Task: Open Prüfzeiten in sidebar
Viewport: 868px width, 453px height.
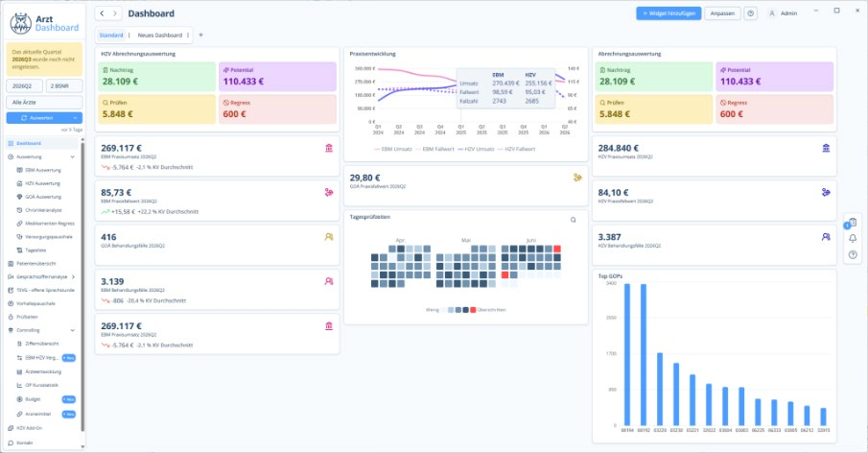Action: coord(27,317)
